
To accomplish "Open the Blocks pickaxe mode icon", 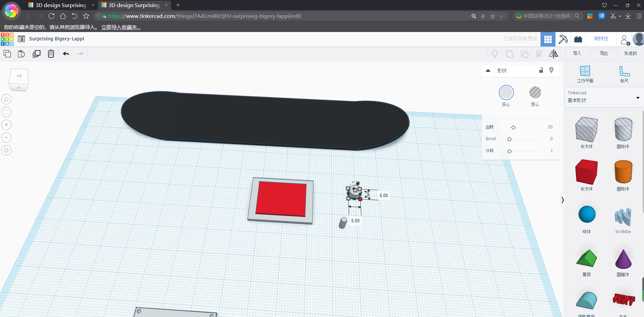I will click(563, 39).
